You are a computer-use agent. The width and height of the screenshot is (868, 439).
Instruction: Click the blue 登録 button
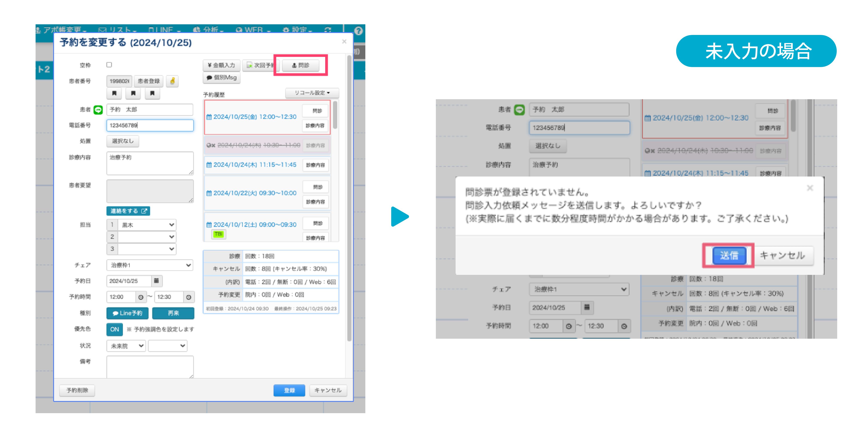[x=289, y=390]
